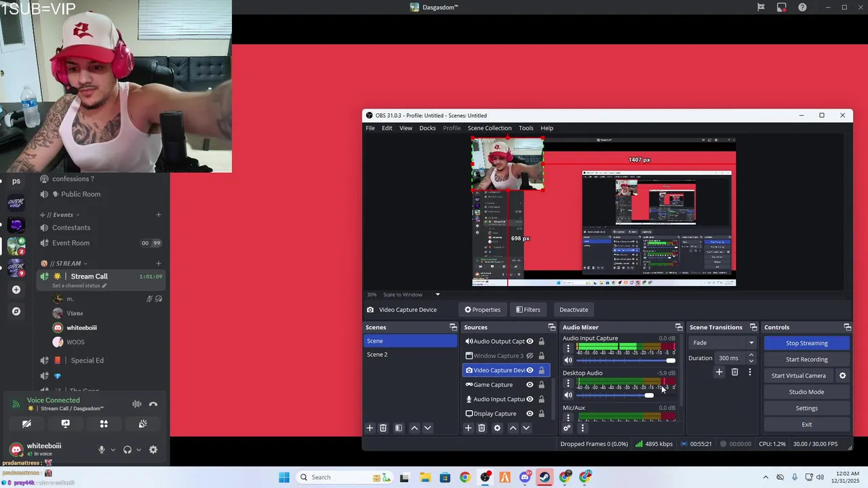Move the selected scene down
868x488 pixels.
[x=427, y=428]
